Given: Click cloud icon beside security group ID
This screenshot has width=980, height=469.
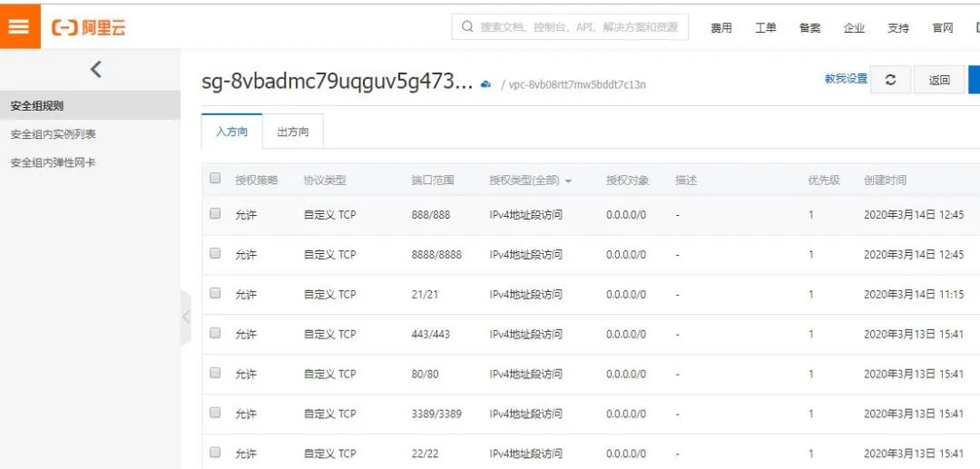Looking at the screenshot, I should pos(485,83).
